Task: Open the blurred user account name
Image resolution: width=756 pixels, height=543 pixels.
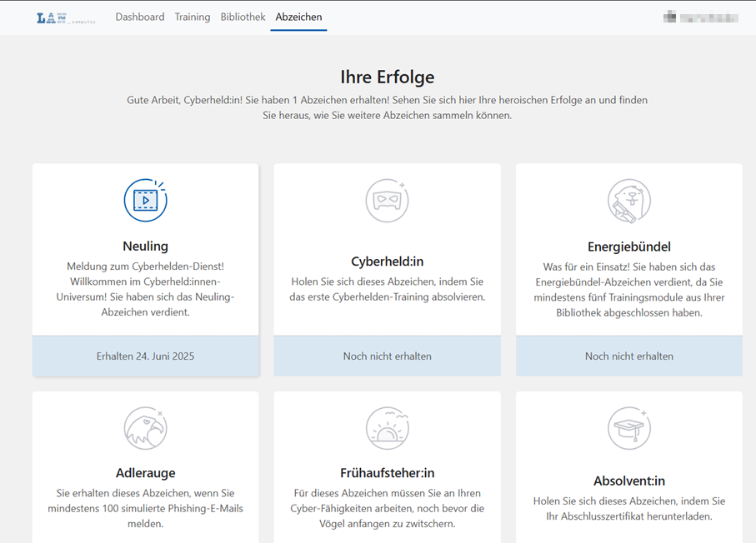Action: pos(708,17)
